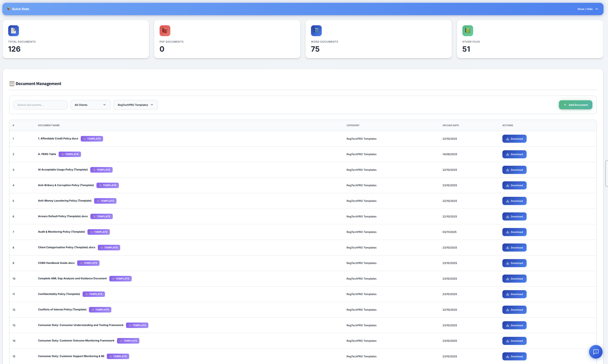Click TEMPLATE badge on A. PERG Table

[x=70, y=154]
